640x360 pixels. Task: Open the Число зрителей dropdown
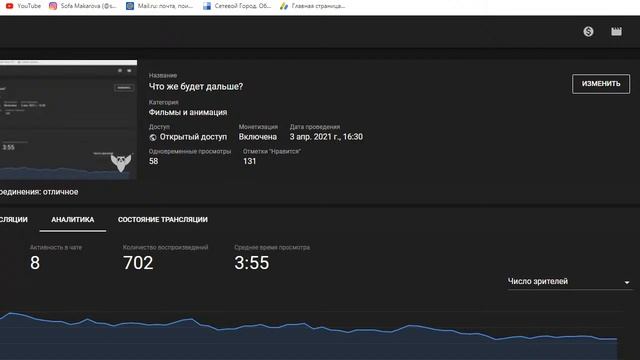[569, 282]
